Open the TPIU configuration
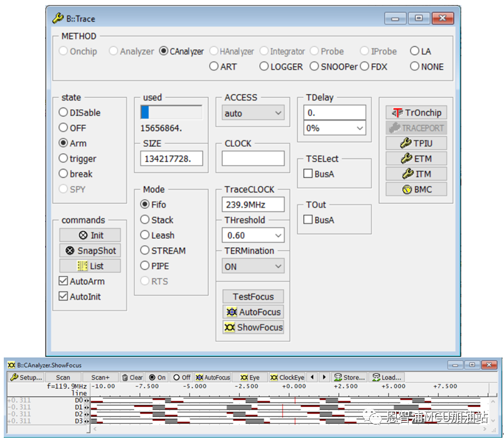The height and width of the screenshot is (439, 504). coord(416,143)
